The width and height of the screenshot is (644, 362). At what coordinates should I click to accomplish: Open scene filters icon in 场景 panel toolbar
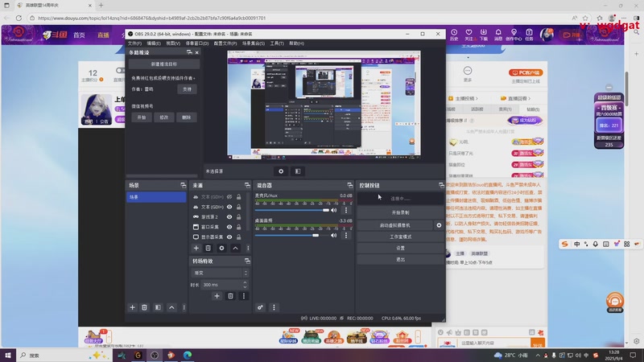pos(158,307)
